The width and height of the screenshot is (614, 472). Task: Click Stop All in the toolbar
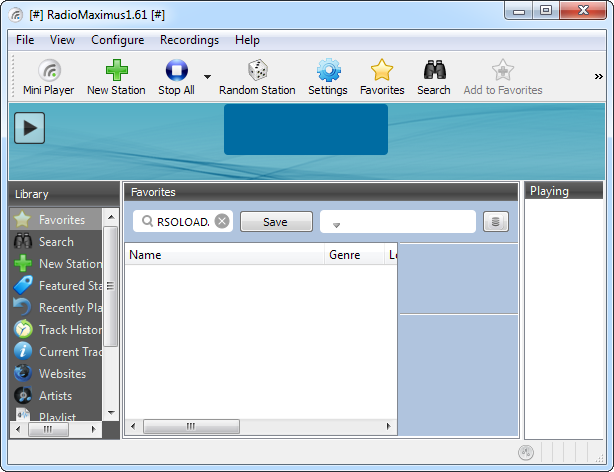tap(177, 77)
